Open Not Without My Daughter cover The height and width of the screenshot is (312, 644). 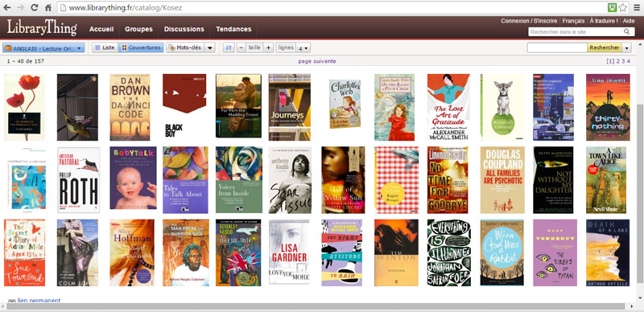(x=553, y=180)
